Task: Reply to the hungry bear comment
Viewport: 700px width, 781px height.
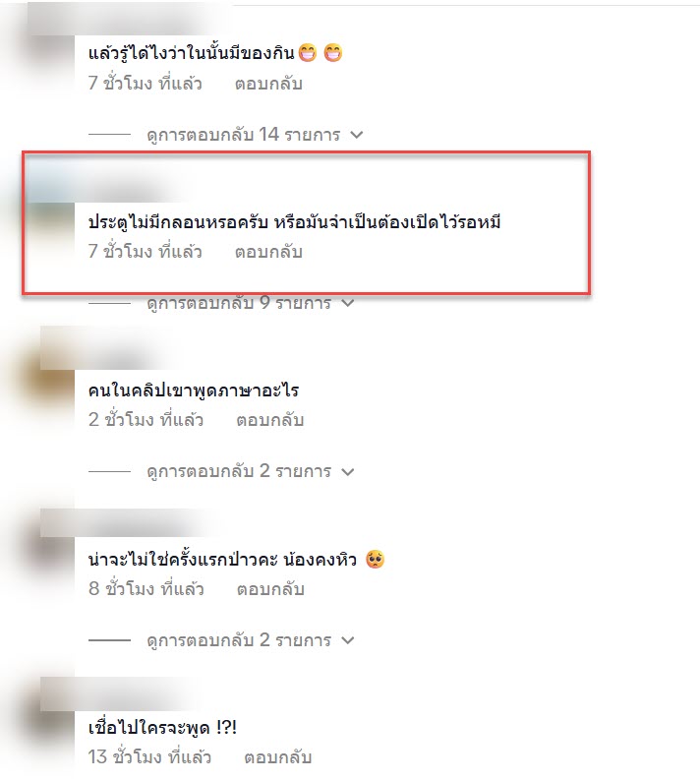Action: click(x=270, y=589)
